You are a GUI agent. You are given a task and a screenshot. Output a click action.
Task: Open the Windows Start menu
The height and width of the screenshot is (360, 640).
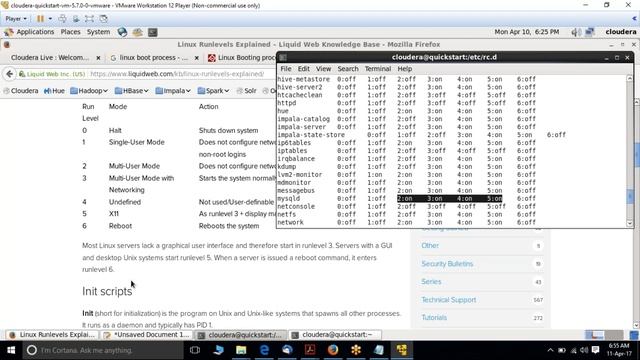click(x=11, y=350)
